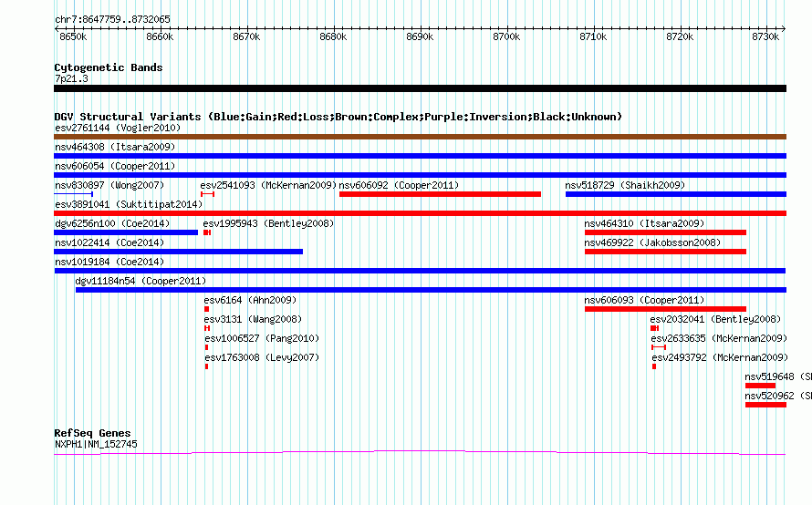The width and height of the screenshot is (812, 505).
Task: Select the esv2493792 (McKernan2009) label
Action: pos(720,357)
